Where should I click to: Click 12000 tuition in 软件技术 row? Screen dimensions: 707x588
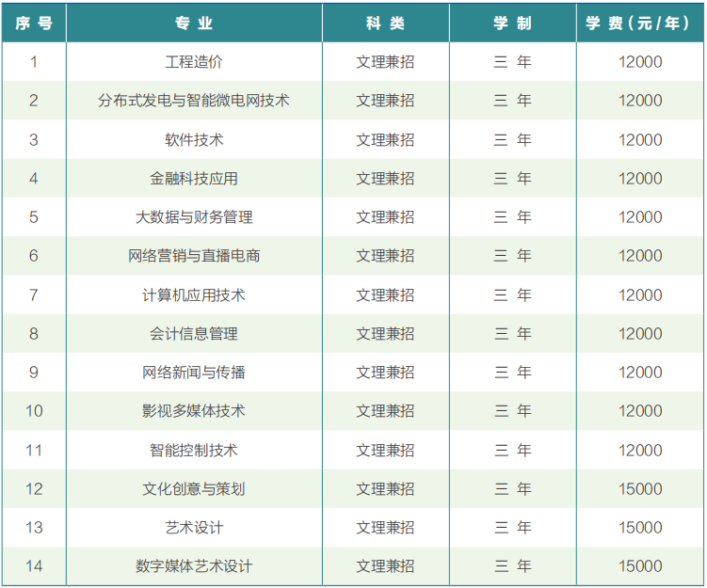pos(640,139)
